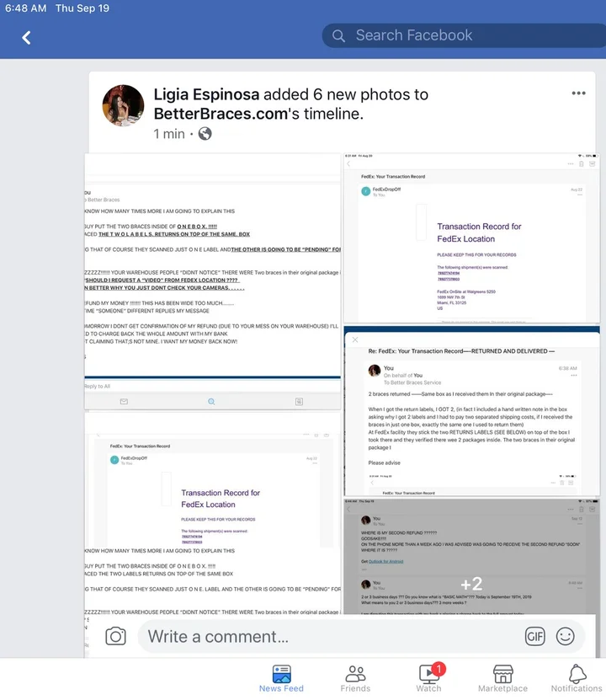Open the Notifications tab
Screen dimensions: 606x700
pyautogui.click(x=577, y=679)
